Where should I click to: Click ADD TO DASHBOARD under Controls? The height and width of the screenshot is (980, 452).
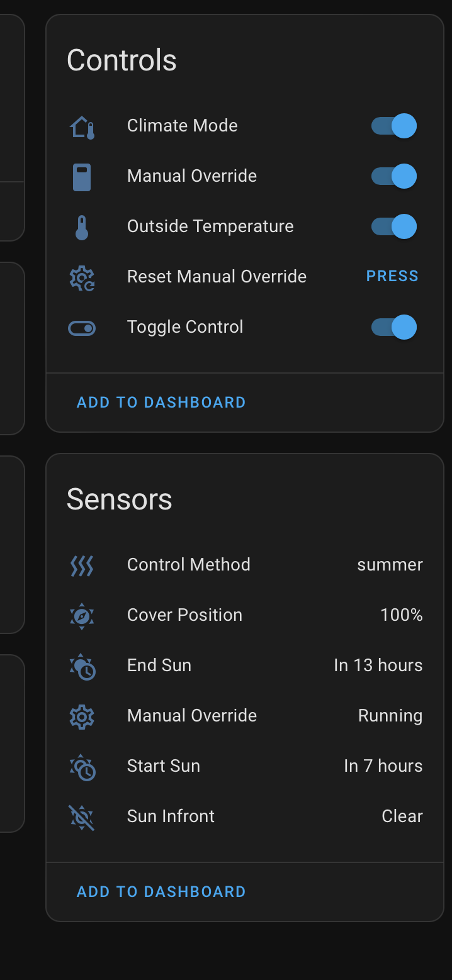(161, 402)
